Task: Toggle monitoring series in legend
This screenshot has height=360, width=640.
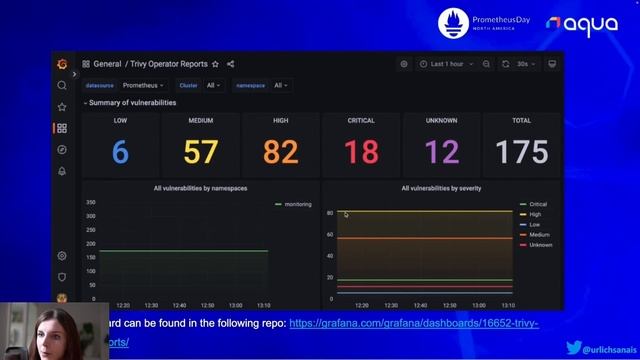Action: point(298,204)
